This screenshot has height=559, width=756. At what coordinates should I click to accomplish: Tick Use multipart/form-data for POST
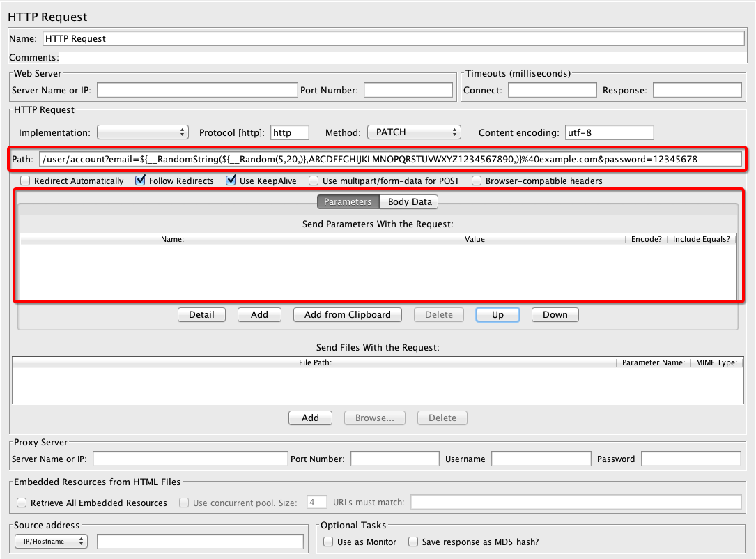tap(314, 181)
